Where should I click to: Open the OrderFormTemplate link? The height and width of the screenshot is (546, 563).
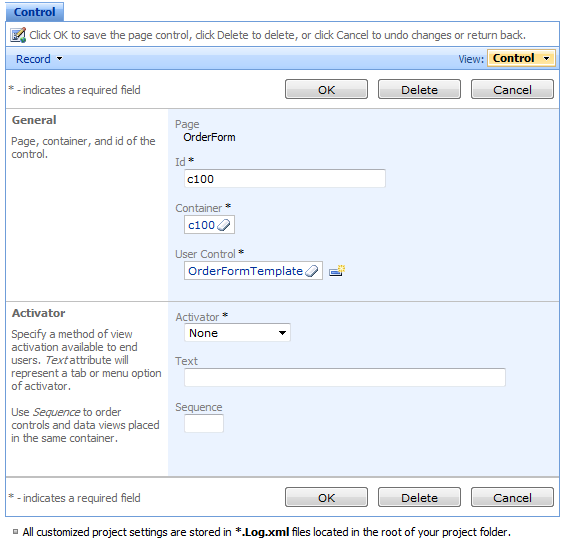[245, 271]
